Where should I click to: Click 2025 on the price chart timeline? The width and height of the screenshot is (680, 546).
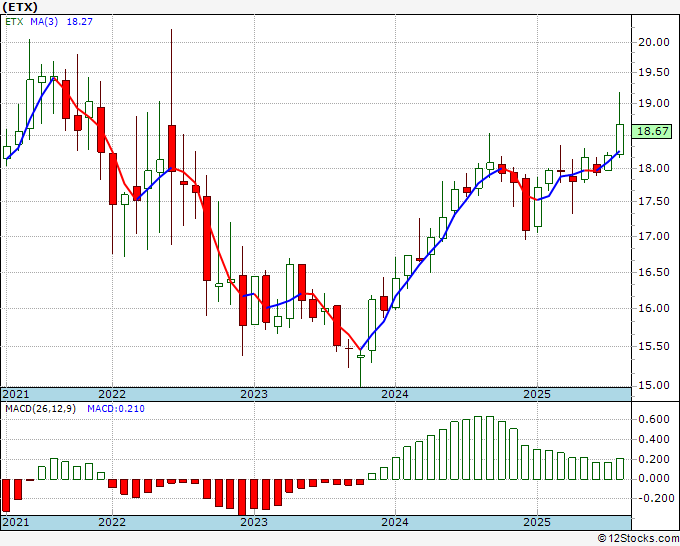(537, 394)
